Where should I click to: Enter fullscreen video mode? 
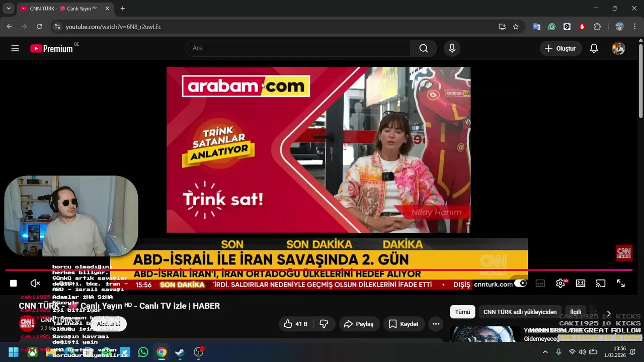point(621,284)
